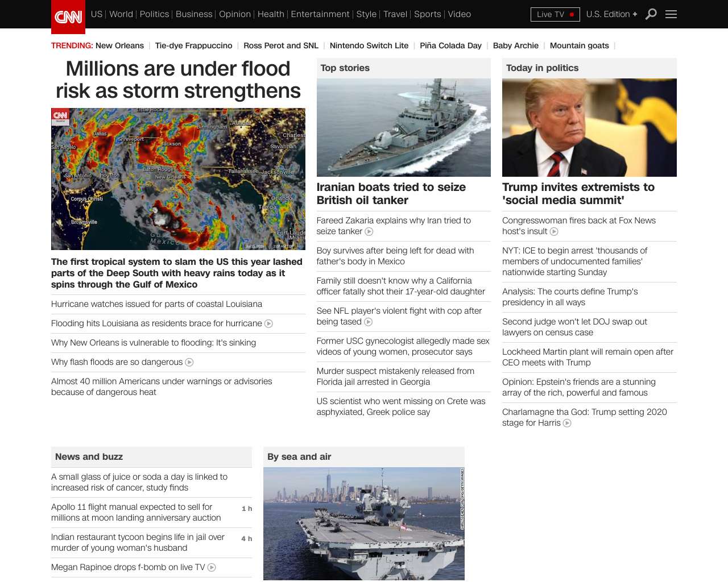Open the aircraft carrier photo By sea and air
The height and width of the screenshot is (582, 728).
[364, 524]
